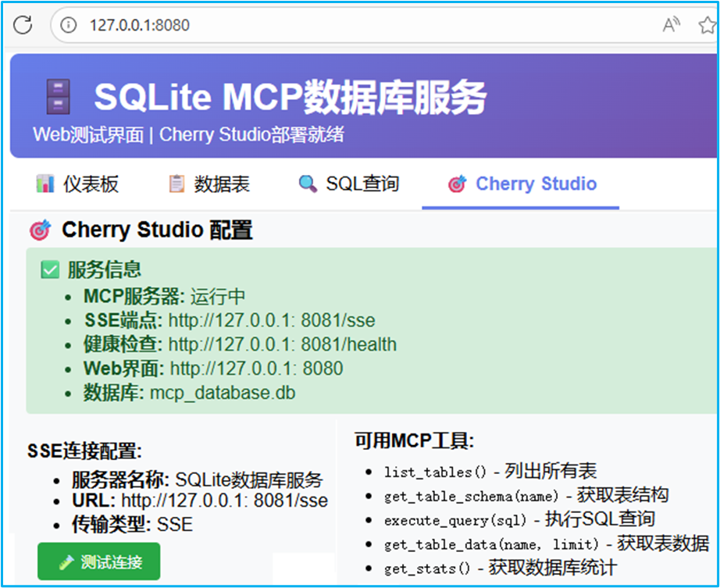Click the 健康检查 URL ending in 8081/health
Viewport: 720px width, 588px height.
tap(283, 344)
